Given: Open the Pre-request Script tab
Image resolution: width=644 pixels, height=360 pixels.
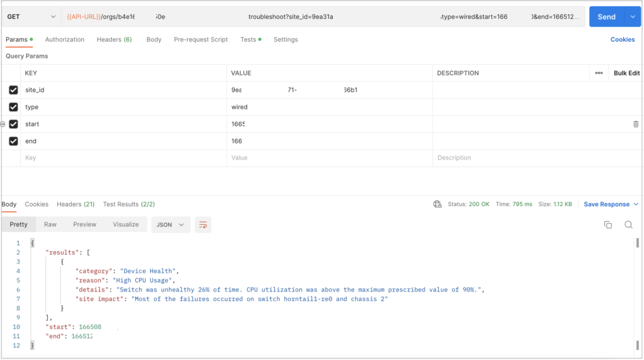Looking at the screenshot, I should coord(201,40).
